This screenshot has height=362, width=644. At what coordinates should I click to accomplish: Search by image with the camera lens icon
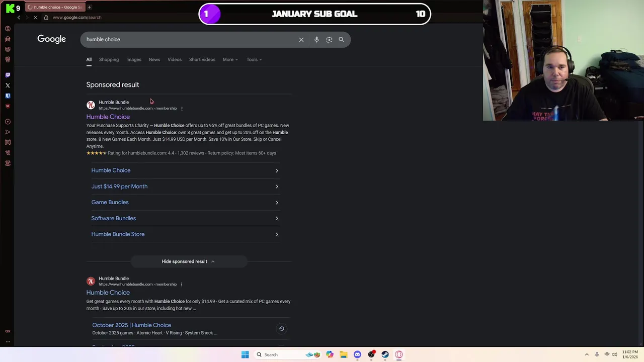coord(329,40)
